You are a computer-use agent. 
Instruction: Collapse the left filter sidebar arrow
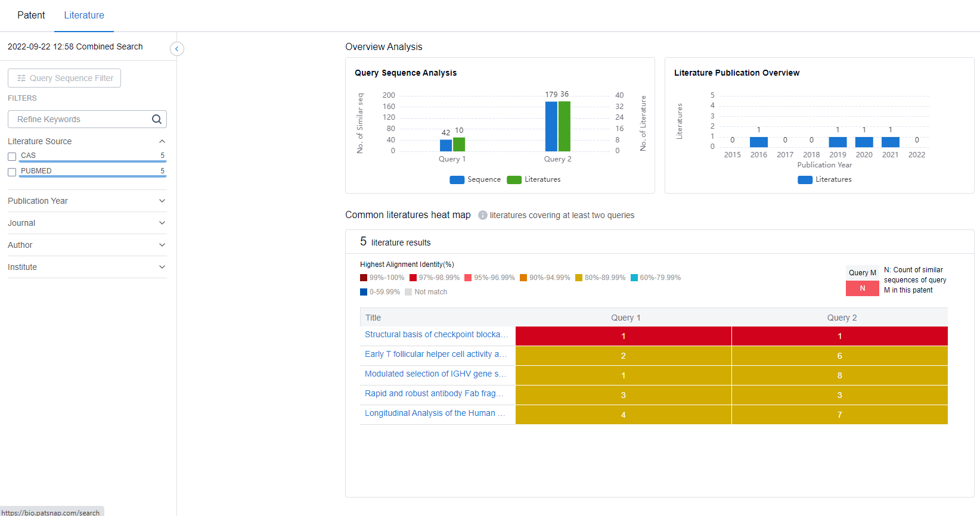(x=177, y=49)
